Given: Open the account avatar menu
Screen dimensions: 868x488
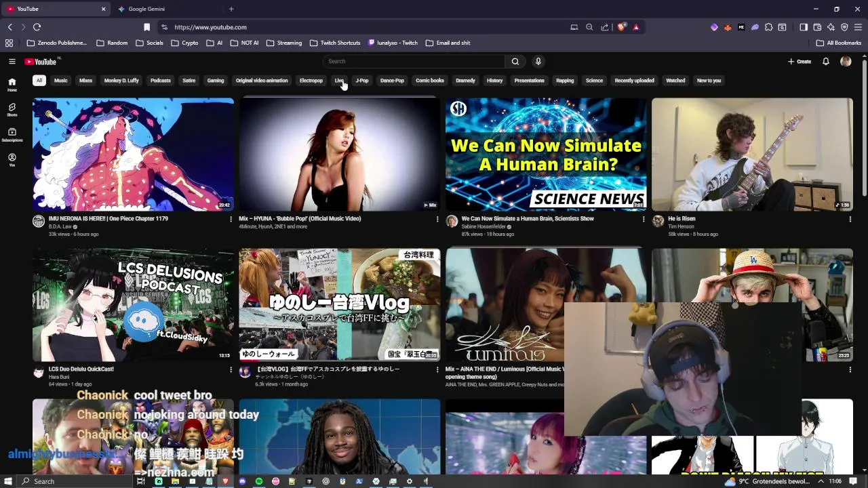Looking at the screenshot, I should coord(846,61).
